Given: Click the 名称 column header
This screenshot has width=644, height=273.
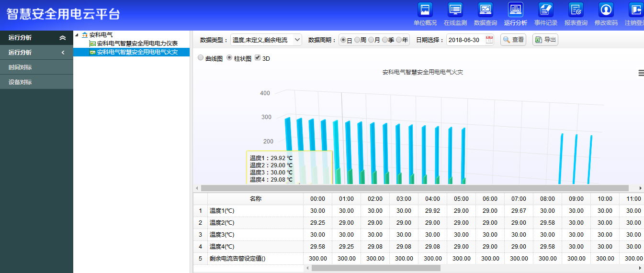Looking at the screenshot, I should click(x=255, y=199).
